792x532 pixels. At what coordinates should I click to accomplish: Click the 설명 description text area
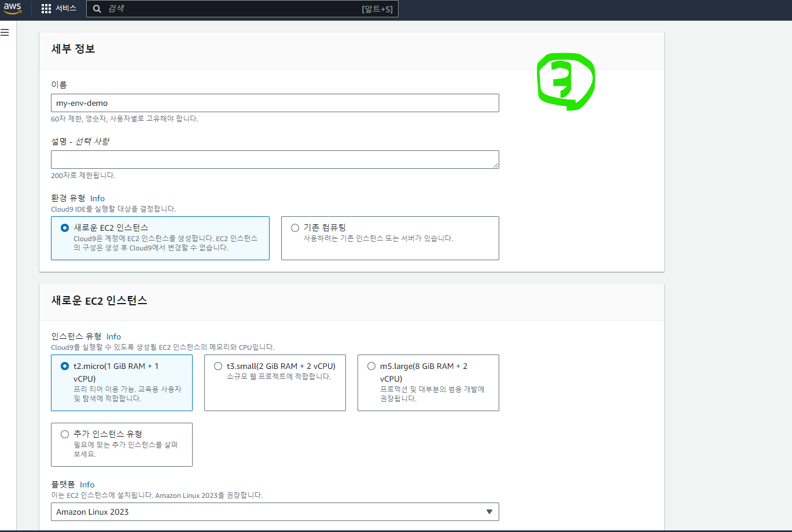coord(275,160)
